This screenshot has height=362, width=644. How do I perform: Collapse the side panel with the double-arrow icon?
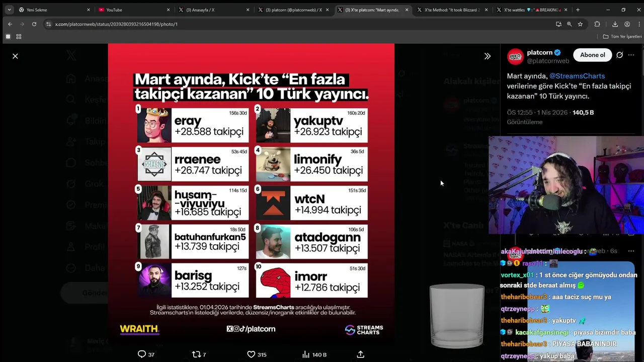click(x=487, y=56)
